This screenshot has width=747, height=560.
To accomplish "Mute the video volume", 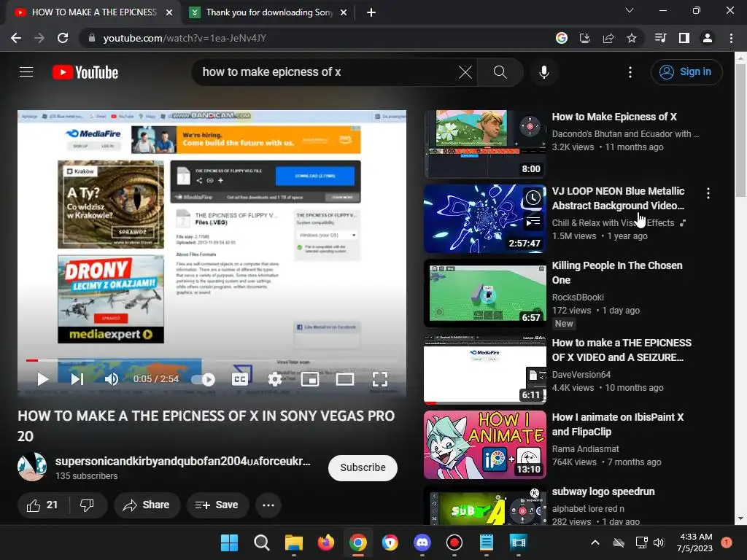I will (x=111, y=379).
